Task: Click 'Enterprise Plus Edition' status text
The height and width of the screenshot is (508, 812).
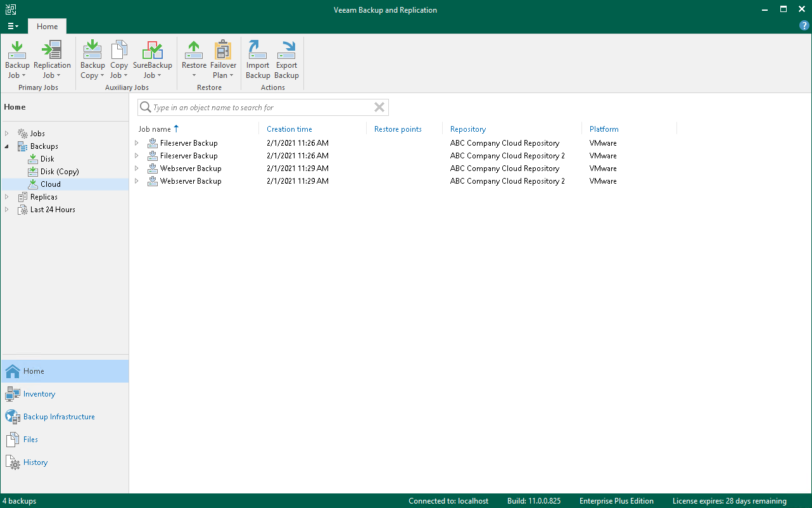Action: [x=616, y=501]
